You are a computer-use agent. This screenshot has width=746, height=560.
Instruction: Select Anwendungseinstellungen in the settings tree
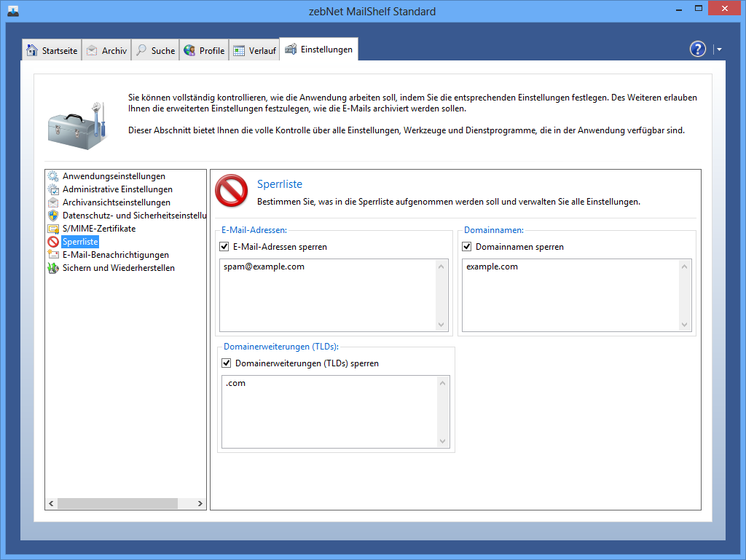click(x=114, y=176)
